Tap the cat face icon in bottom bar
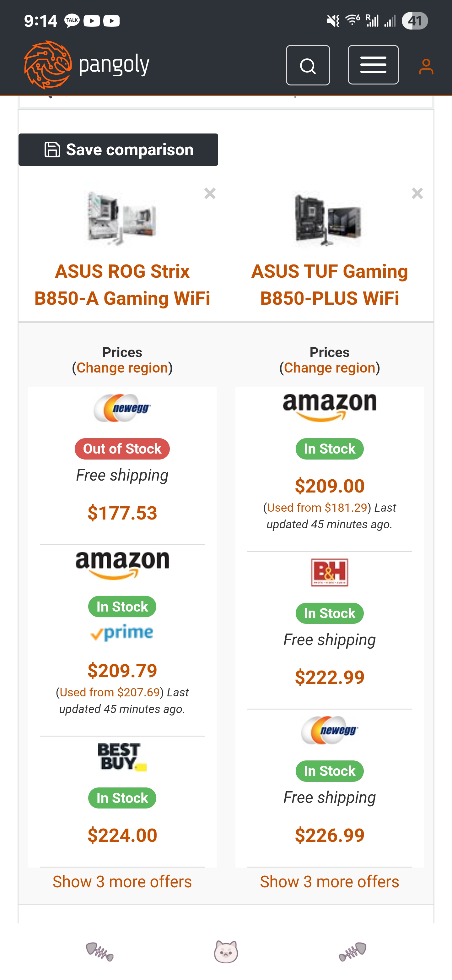The height and width of the screenshot is (980, 452). click(x=226, y=951)
